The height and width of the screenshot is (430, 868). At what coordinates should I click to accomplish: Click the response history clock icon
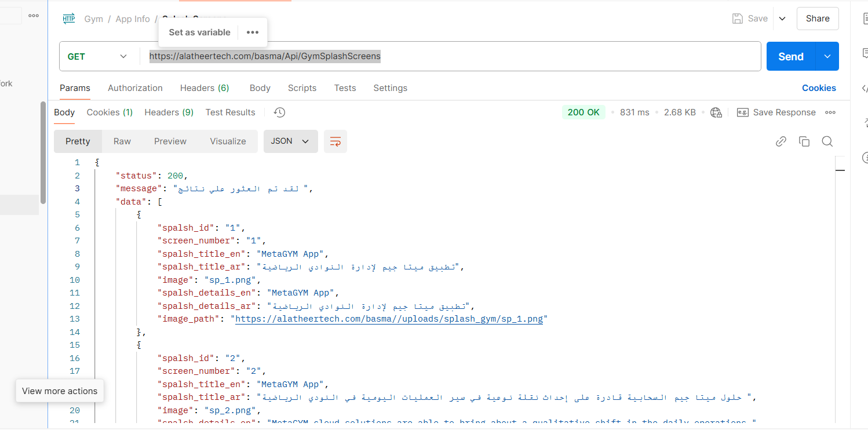click(279, 112)
